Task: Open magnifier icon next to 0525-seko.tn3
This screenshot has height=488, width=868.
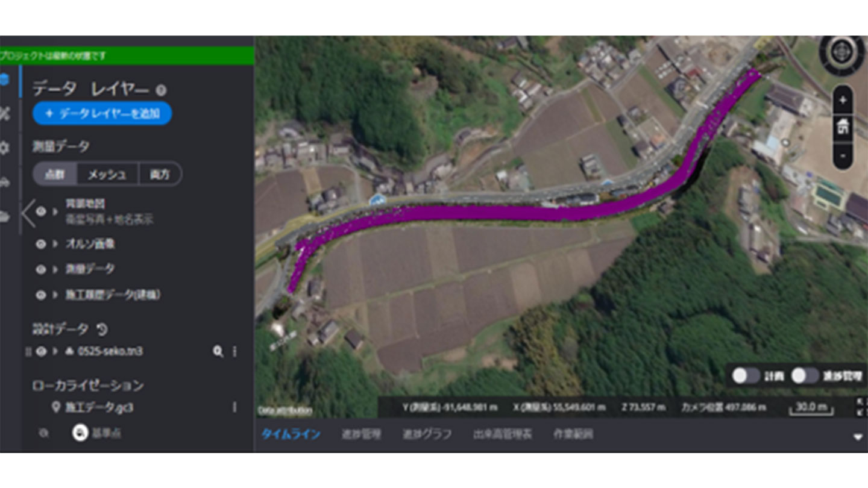Action: (x=218, y=351)
